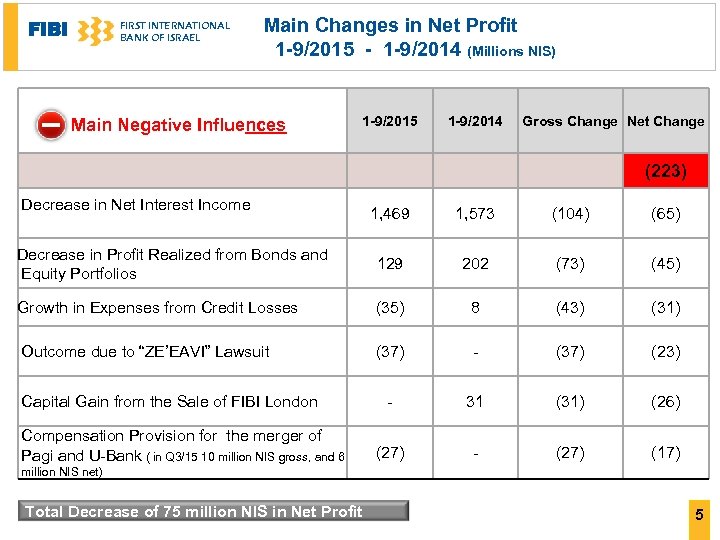Click the red (223) net change total cell
This screenshot has width=720, height=540.
point(665,171)
